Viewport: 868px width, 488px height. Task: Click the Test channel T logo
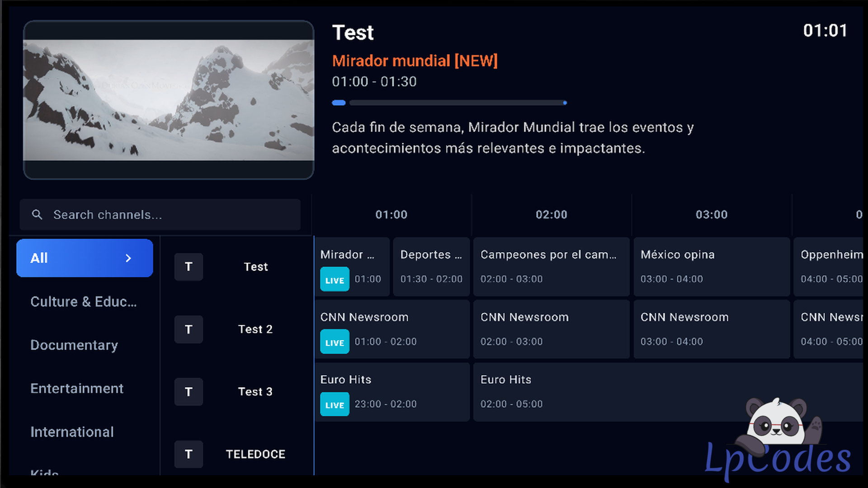tap(189, 267)
